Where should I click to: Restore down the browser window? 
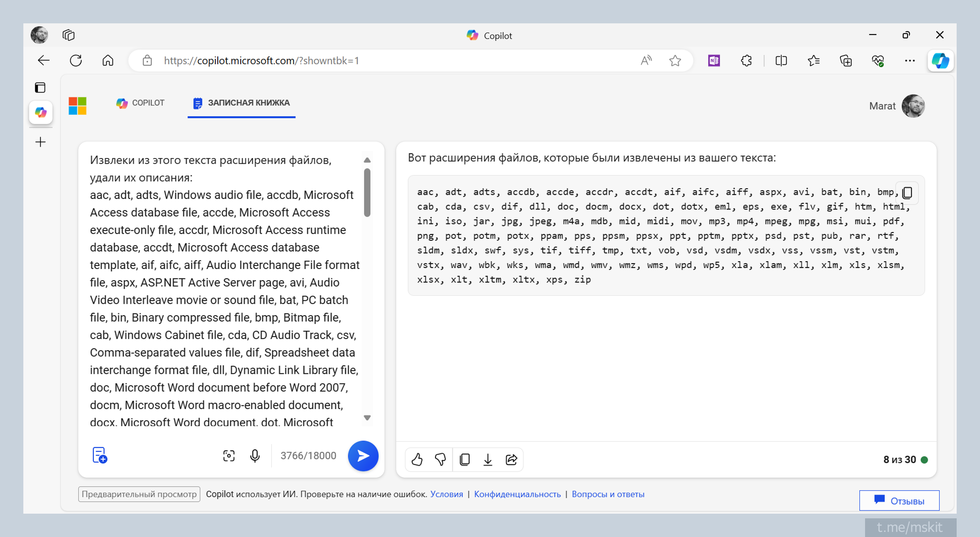(906, 35)
